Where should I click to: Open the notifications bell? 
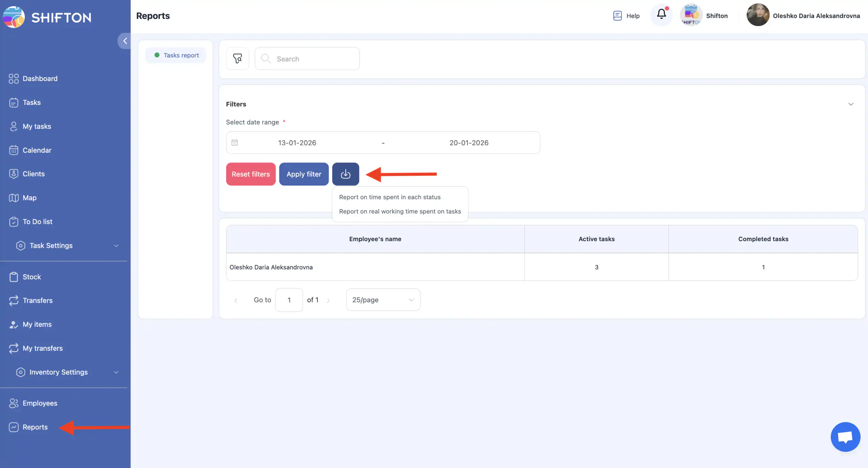click(661, 14)
